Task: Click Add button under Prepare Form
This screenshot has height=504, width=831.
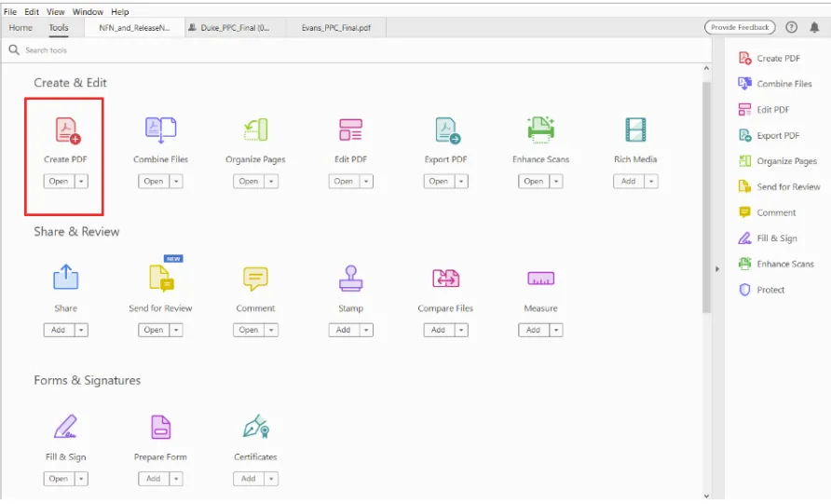Action: point(154,479)
